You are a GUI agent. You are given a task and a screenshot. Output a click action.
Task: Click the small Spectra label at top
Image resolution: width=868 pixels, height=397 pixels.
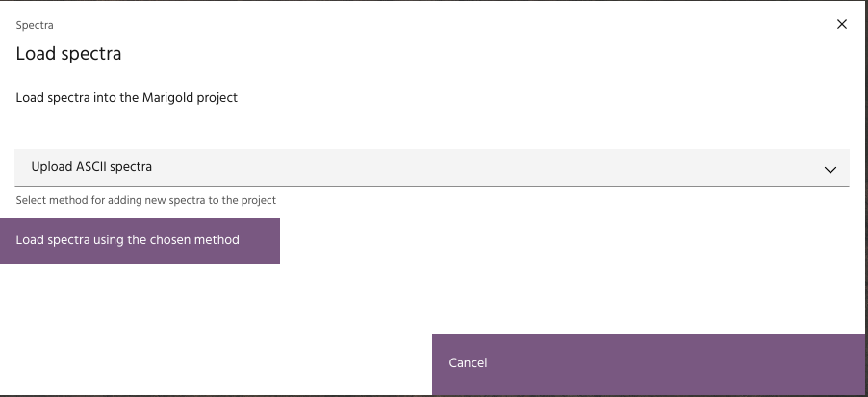pos(35,25)
